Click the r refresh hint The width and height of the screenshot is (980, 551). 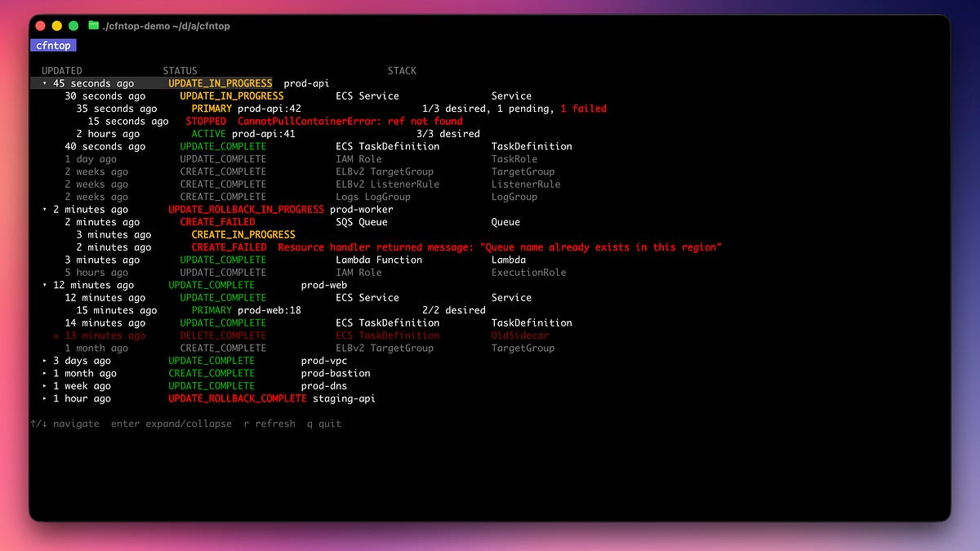point(269,424)
